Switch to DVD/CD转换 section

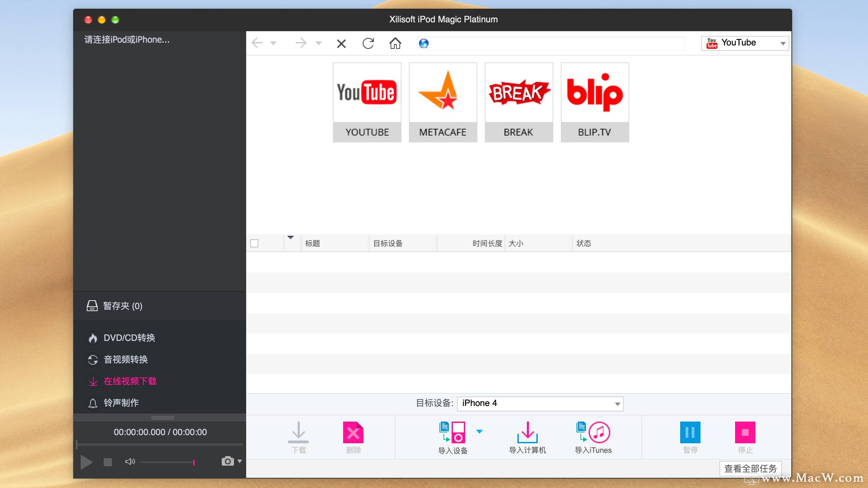(121, 338)
